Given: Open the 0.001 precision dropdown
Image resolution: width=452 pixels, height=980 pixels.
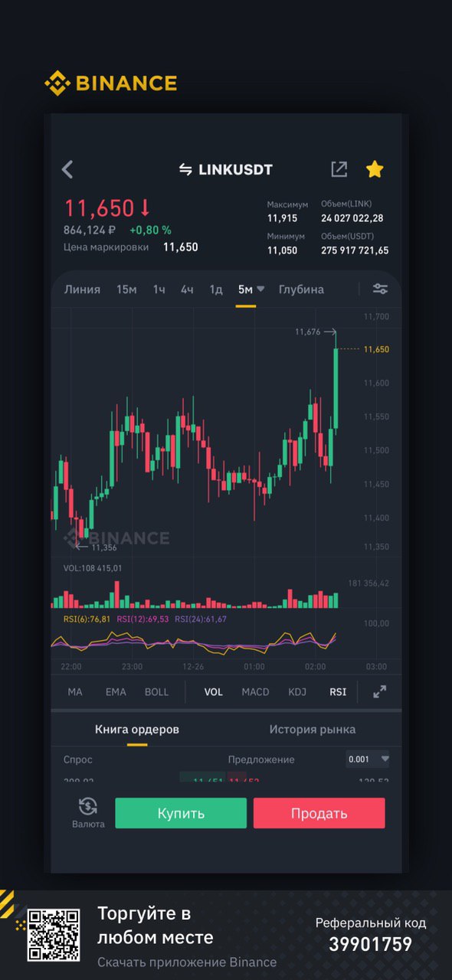Looking at the screenshot, I should [368, 759].
